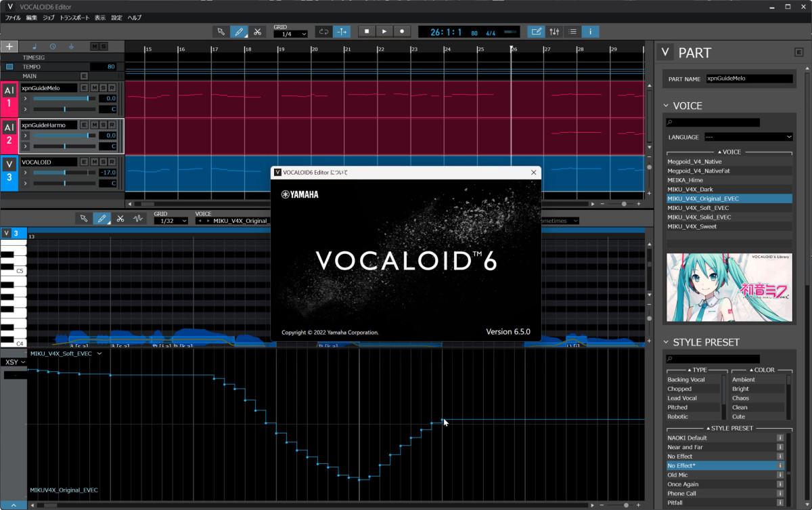Click the global S solo button

pyautogui.click(x=104, y=46)
